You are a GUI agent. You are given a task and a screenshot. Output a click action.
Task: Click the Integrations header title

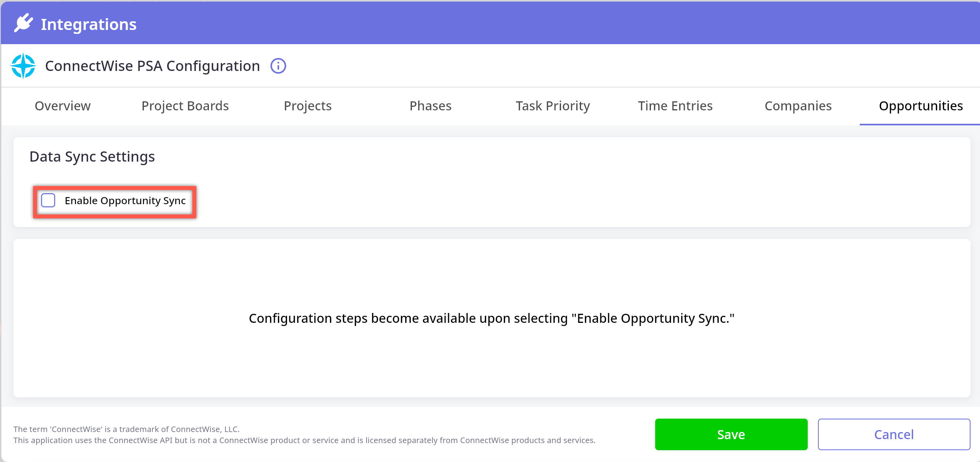pos(89,24)
